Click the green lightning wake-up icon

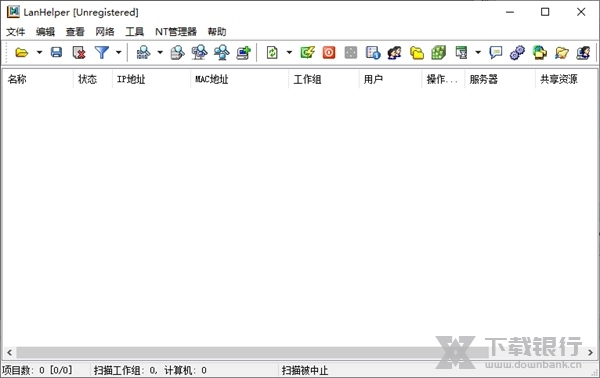pyautogui.click(x=307, y=52)
